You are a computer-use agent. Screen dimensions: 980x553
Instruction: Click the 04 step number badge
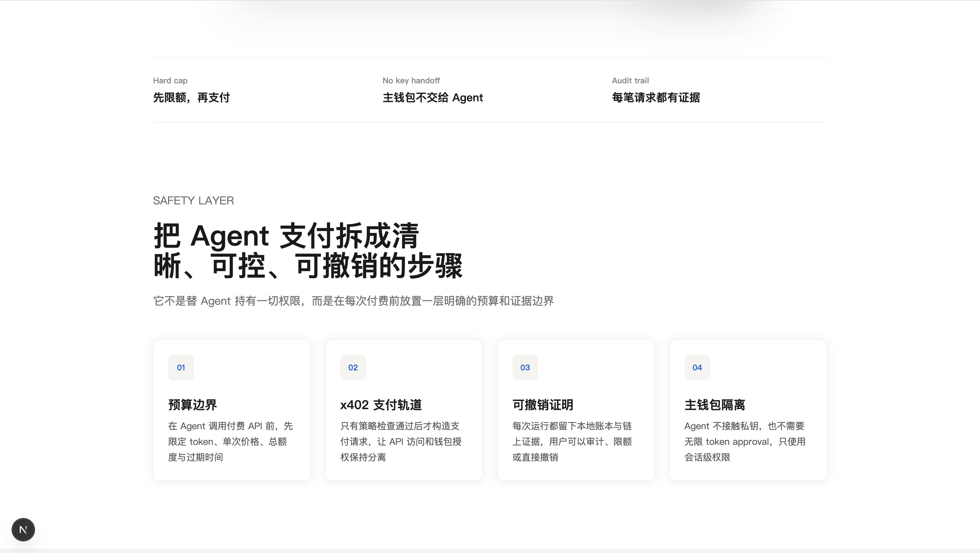tap(697, 367)
